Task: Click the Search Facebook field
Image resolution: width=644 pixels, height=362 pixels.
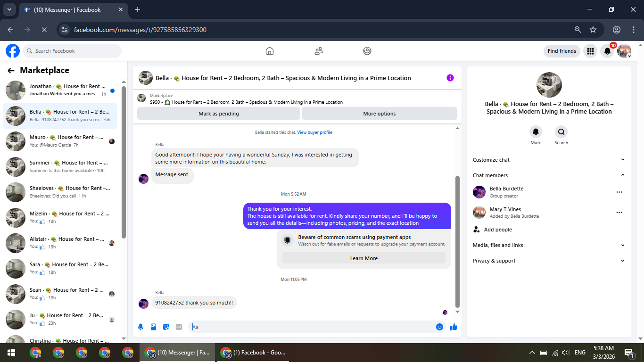Action: coord(72,51)
